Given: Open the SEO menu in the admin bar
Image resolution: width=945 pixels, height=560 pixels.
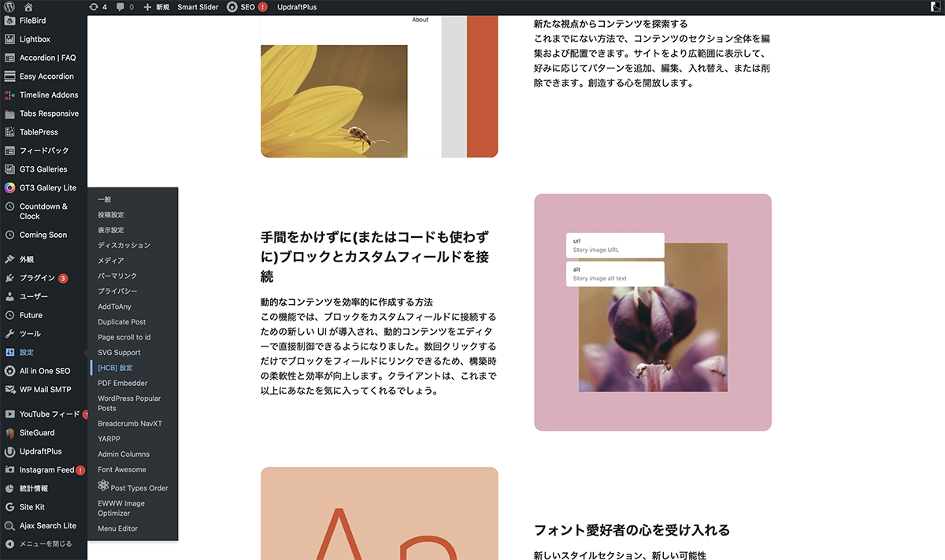Looking at the screenshot, I should [246, 7].
